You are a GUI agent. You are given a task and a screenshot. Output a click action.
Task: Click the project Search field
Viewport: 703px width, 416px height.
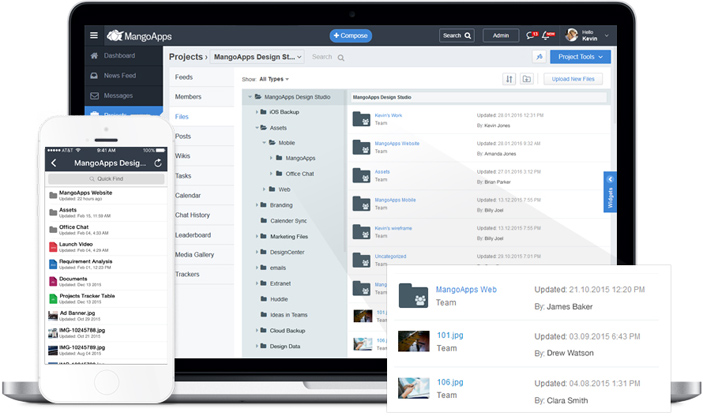click(x=328, y=57)
